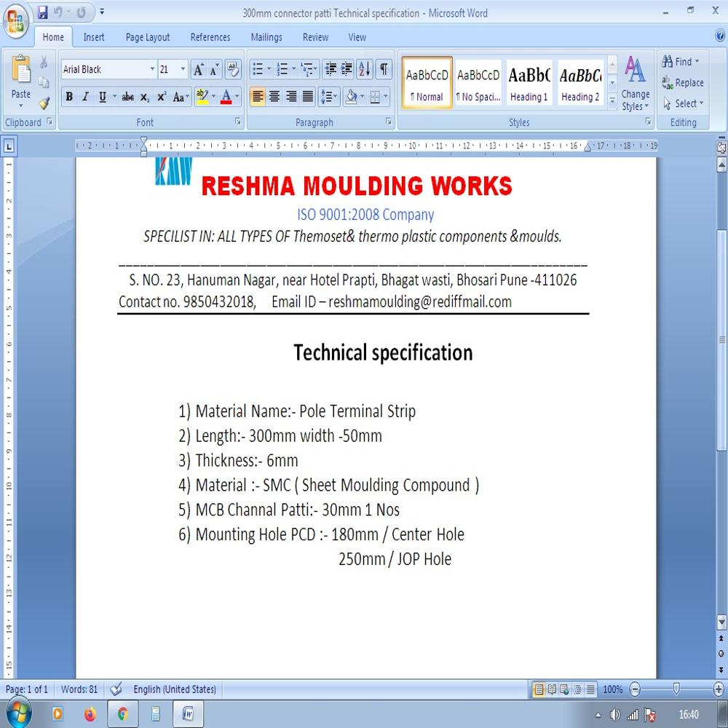
Task: Expand numbering list dropdown
Action: pyautogui.click(x=294, y=69)
